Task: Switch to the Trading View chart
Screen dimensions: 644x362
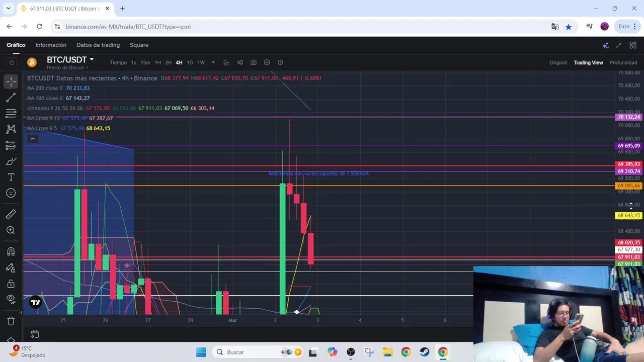Action: tap(588, 63)
